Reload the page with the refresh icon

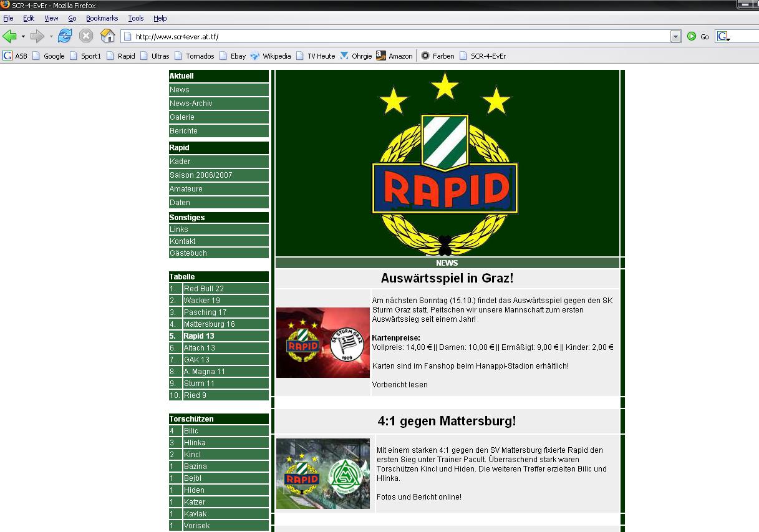(64, 36)
